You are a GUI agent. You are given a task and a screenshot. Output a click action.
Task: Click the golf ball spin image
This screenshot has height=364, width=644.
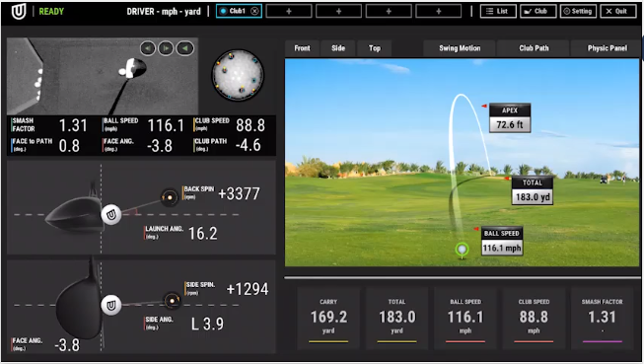(x=238, y=75)
